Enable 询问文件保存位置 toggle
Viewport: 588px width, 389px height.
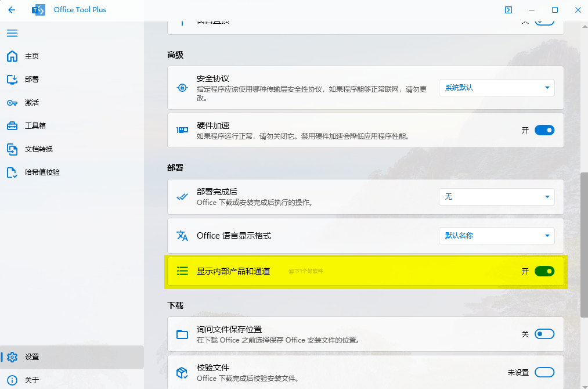point(544,334)
